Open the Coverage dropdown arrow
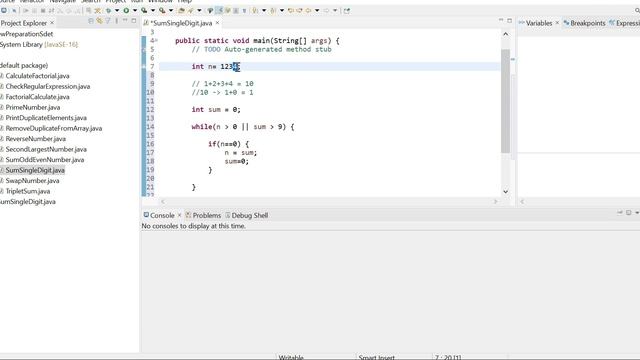Image resolution: width=640 pixels, height=360 pixels. pos(153,11)
